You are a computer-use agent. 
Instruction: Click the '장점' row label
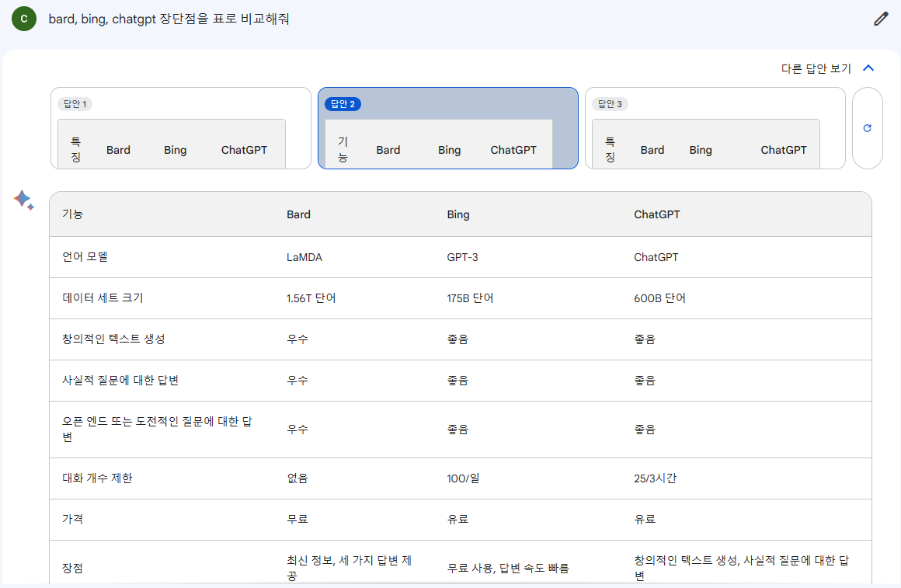pos(72,568)
